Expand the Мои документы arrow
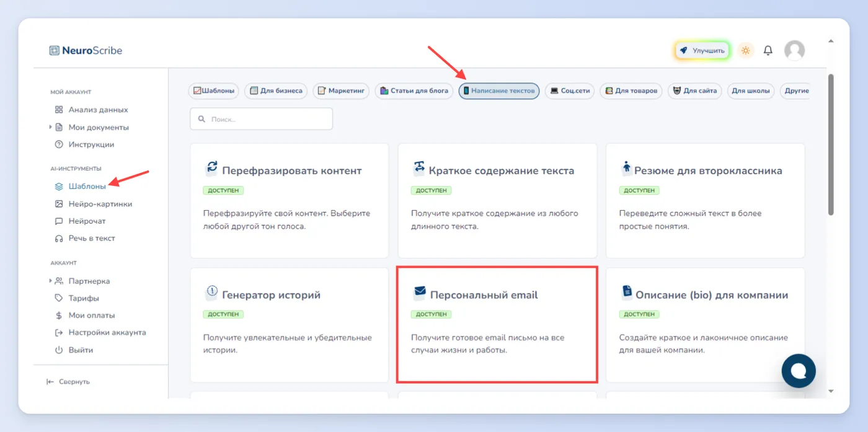Image resolution: width=868 pixels, height=432 pixels. tap(51, 127)
